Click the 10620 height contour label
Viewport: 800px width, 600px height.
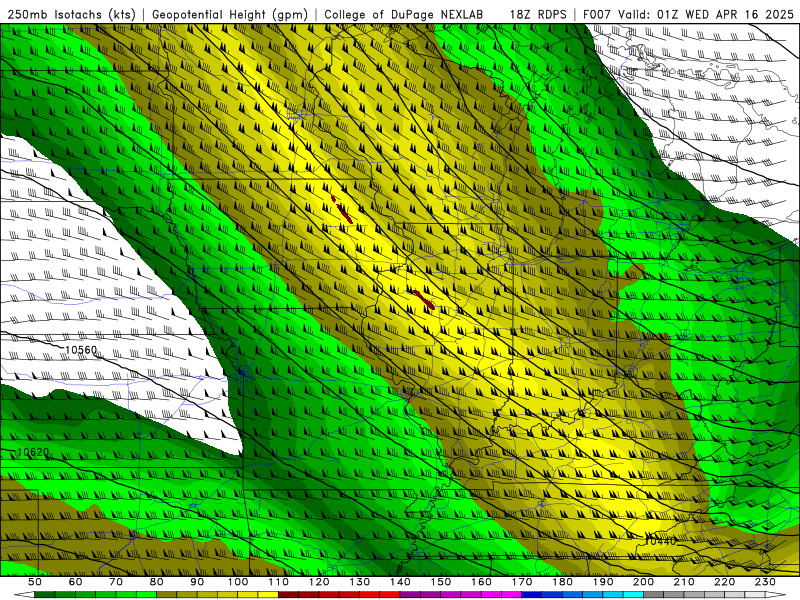click(34, 453)
